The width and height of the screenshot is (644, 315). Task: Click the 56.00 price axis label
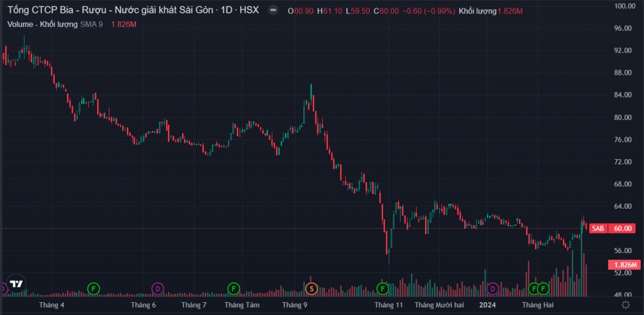pos(622,251)
